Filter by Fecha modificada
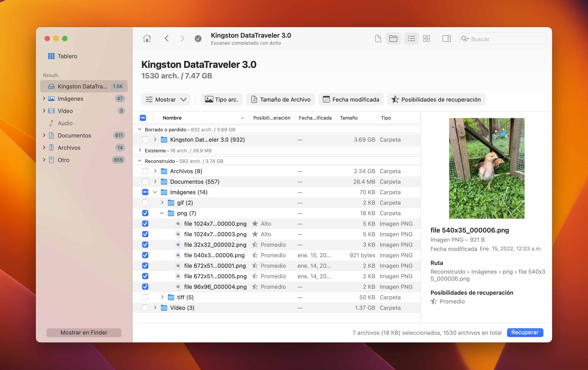This screenshot has height=370, width=588. coord(351,99)
